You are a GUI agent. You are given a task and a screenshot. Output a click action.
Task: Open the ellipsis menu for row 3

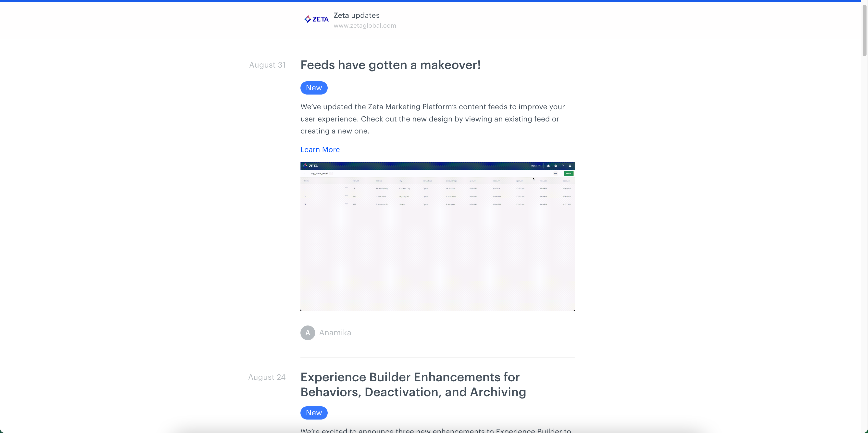[x=346, y=204]
